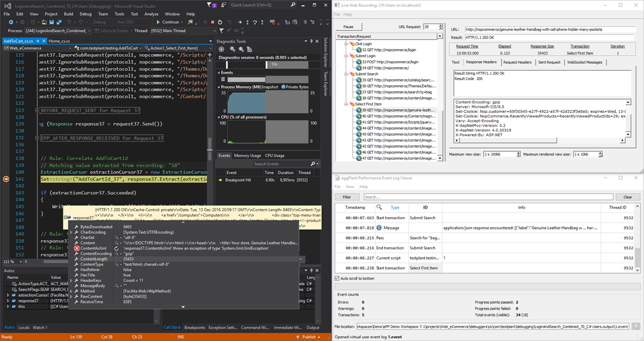
Task: Open Action1_Select_First_Item member dropdown
Action: pos(179,48)
